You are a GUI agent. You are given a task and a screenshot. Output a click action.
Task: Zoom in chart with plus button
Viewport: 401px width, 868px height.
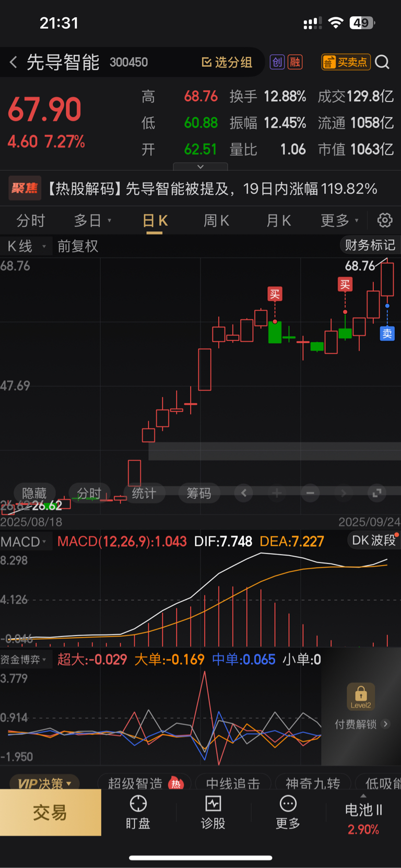click(277, 493)
